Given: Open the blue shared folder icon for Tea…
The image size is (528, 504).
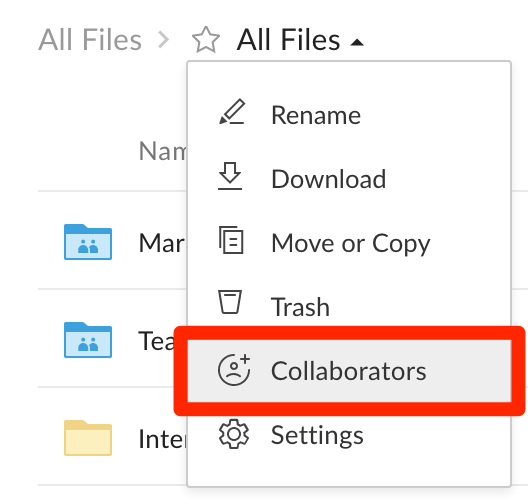Looking at the screenshot, I should [88, 340].
